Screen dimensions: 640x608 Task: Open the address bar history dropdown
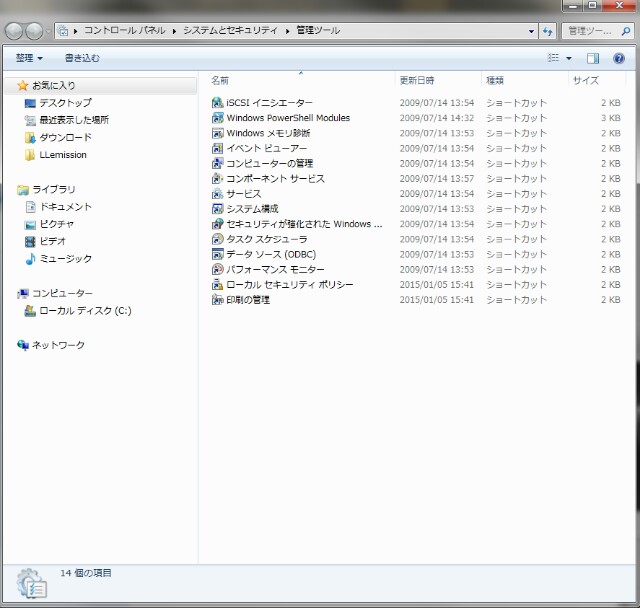click(x=531, y=31)
